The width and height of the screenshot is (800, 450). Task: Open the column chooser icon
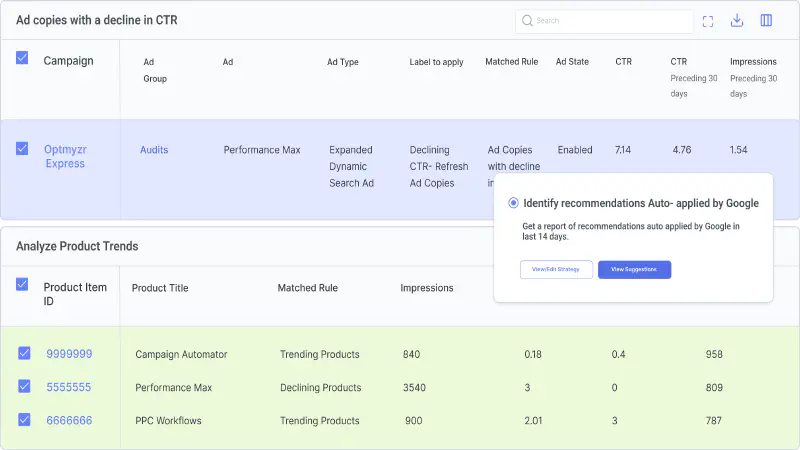point(766,20)
